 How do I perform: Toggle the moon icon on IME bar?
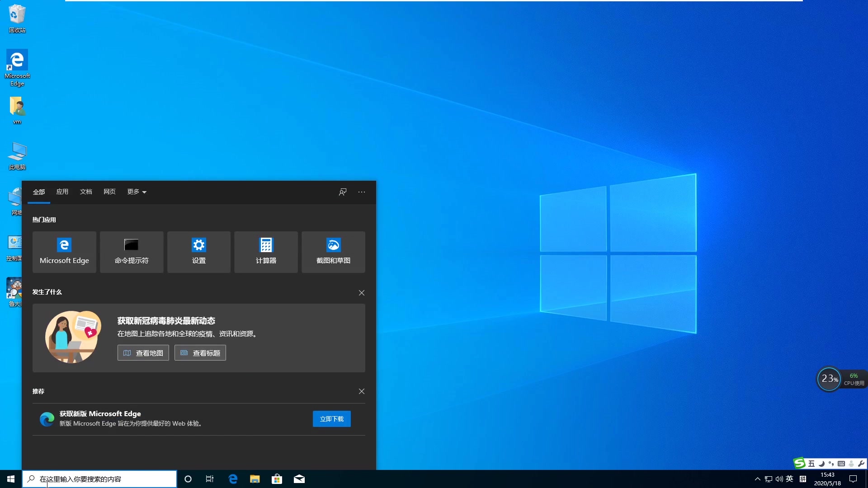tap(821, 464)
